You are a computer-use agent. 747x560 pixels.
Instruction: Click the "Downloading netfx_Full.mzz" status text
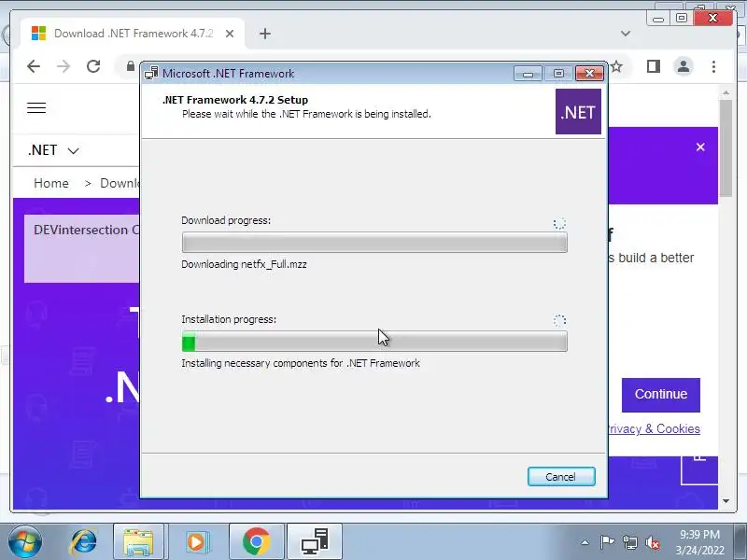tap(244, 264)
